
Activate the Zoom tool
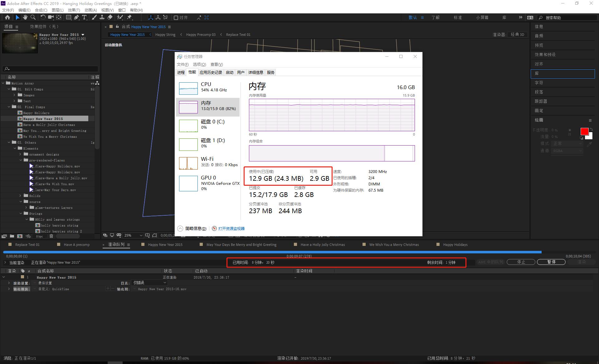(33, 17)
